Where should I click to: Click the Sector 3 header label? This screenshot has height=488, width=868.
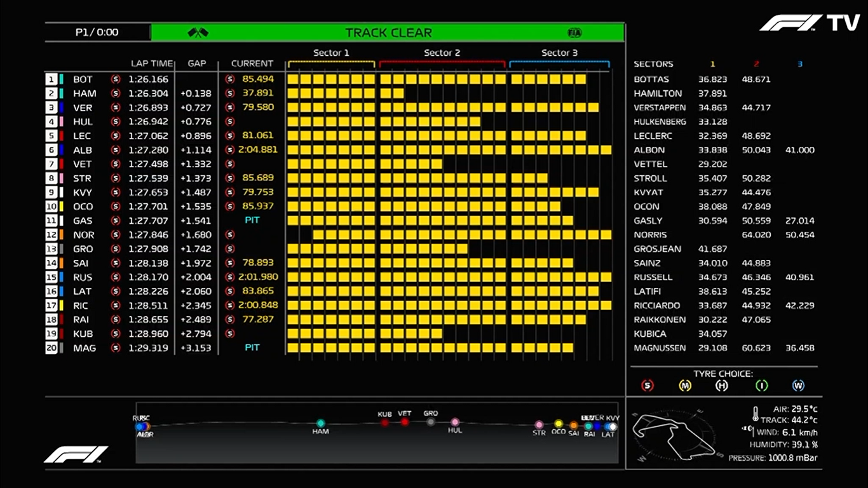click(559, 53)
